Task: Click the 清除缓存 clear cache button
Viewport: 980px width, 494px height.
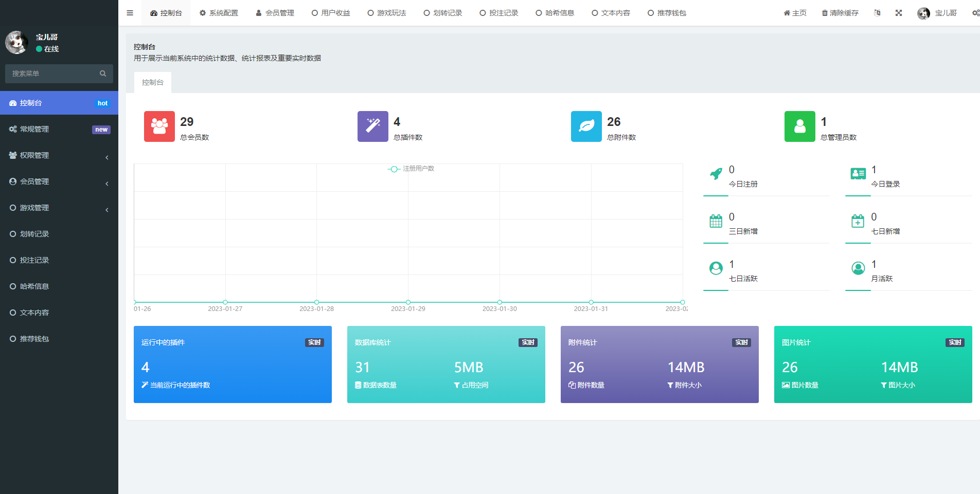Action: [x=840, y=13]
